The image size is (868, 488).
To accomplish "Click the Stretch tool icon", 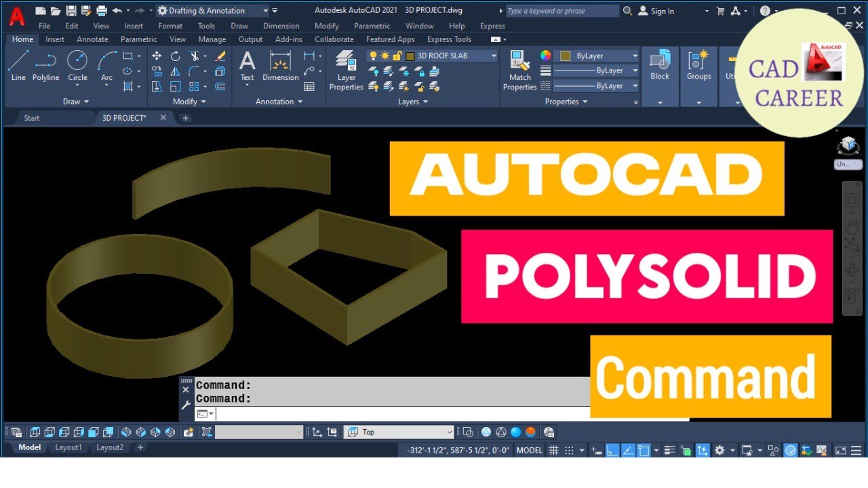I will click(x=157, y=86).
